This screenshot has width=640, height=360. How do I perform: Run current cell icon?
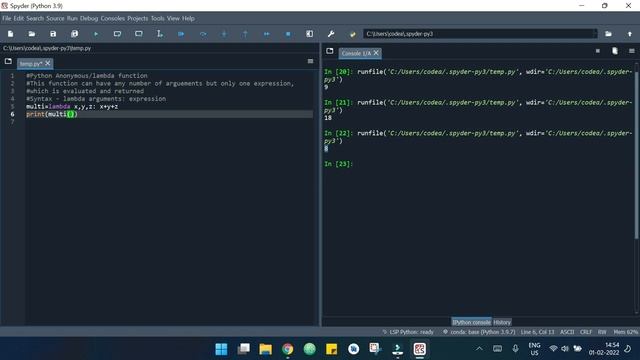(x=117, y=34)
